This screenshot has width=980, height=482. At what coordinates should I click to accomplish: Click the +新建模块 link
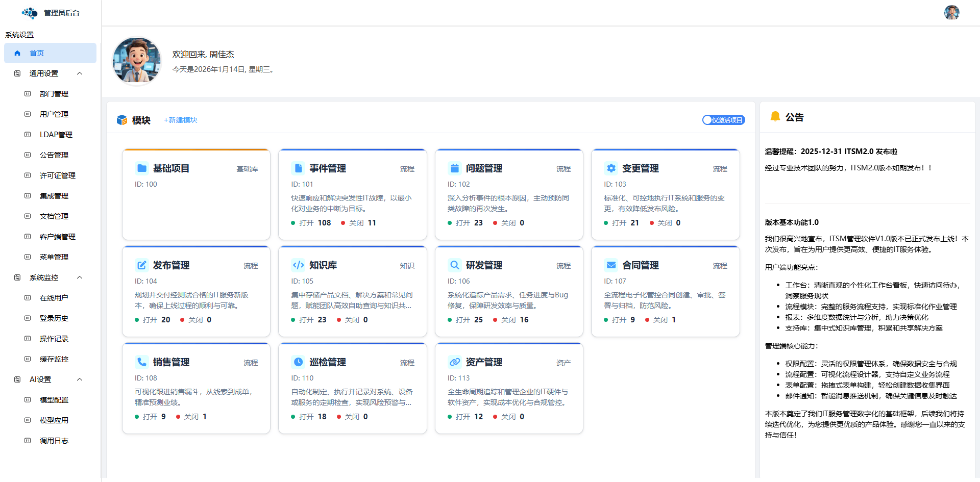[x=181, y=120]
